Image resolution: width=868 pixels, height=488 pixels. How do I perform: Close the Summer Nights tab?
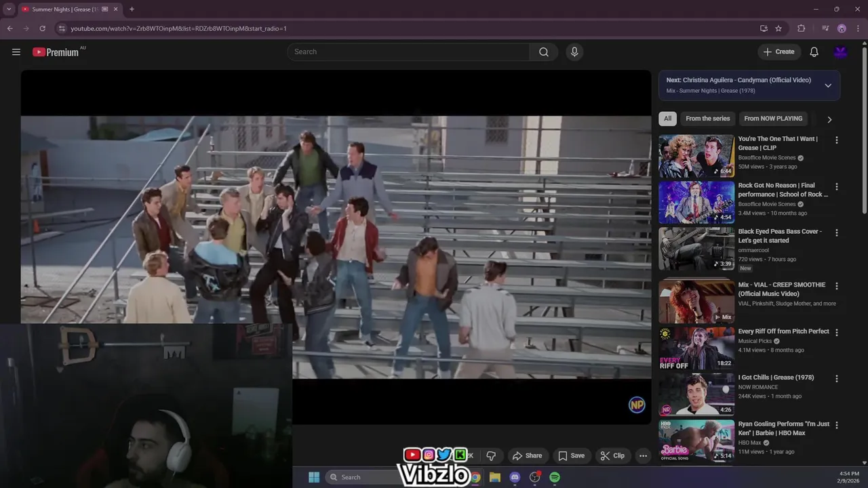tap(116, 9)
